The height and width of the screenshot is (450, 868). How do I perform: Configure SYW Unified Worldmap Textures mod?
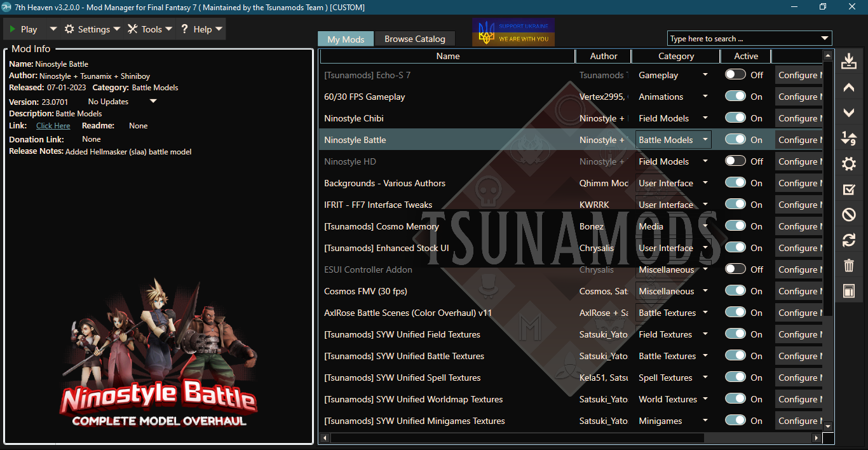click(x=798, y=399)
